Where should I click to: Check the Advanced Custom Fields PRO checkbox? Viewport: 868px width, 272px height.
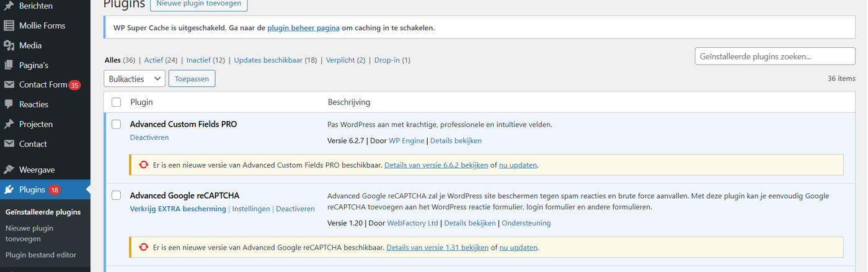(116, 124)
